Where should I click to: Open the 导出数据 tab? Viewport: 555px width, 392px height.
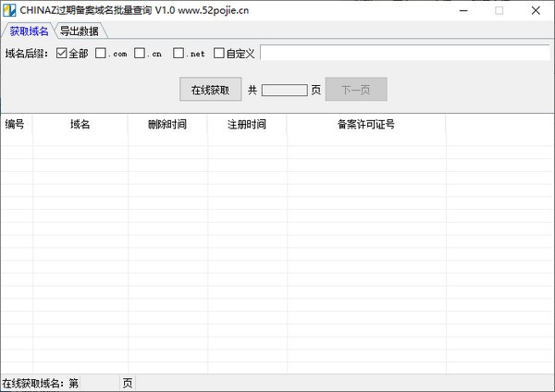tap(80, 31)
